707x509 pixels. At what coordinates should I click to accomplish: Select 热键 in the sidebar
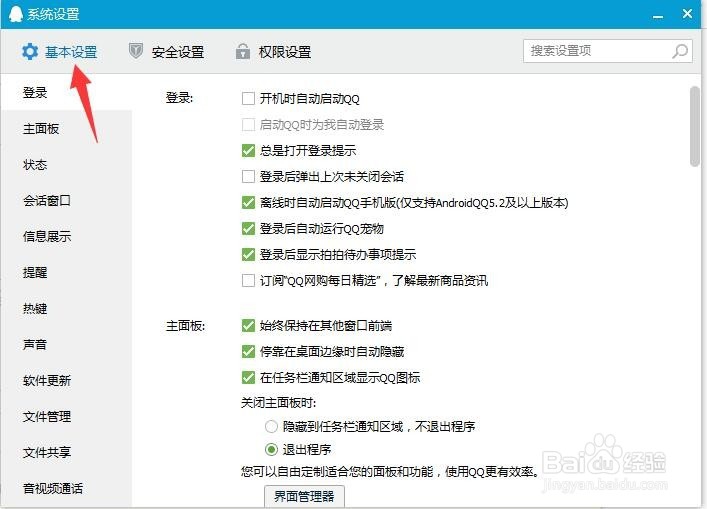click(67, 308)
